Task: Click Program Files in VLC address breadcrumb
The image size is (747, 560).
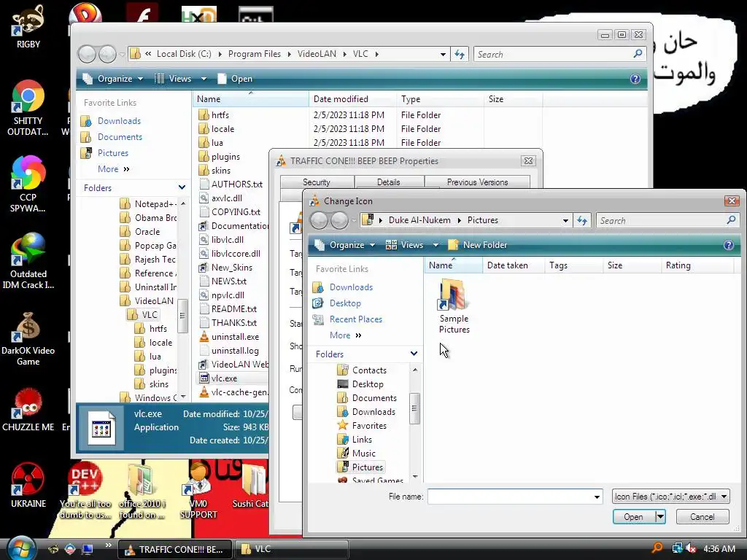Action: pos(255,54)
